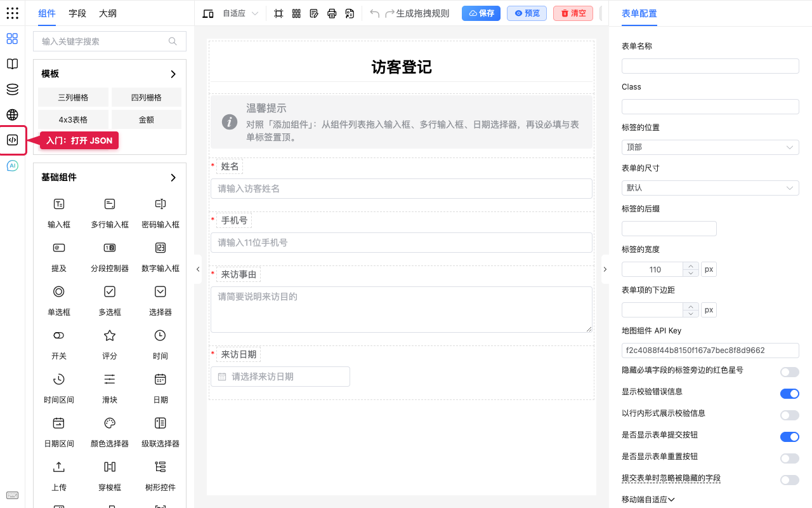Select the 提及 mention component

[x=59, y=257]
